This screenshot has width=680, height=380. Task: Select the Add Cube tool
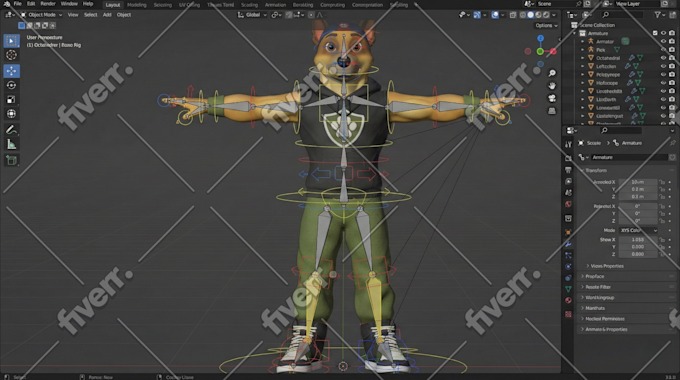point(11,160)
